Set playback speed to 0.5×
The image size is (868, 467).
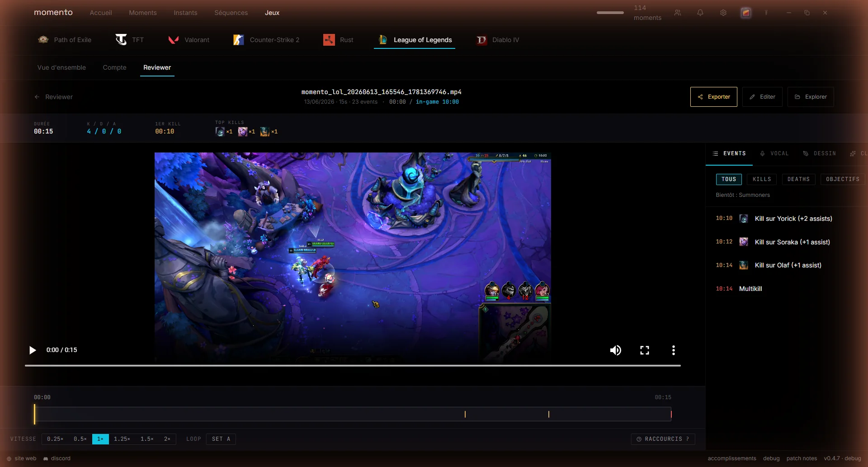[80, 439]
